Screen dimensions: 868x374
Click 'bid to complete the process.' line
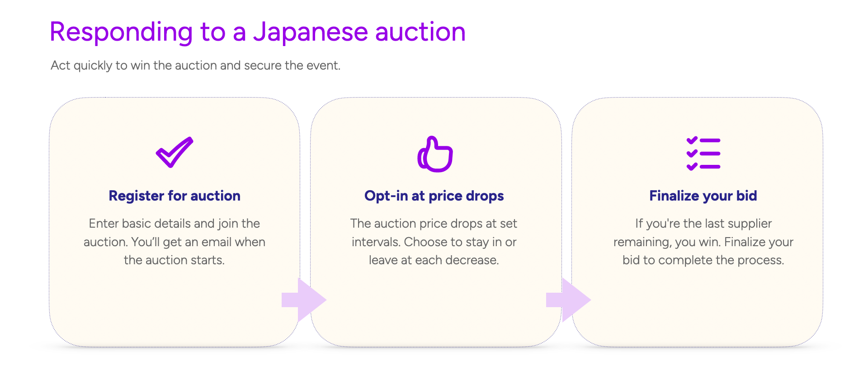[703, 260]
